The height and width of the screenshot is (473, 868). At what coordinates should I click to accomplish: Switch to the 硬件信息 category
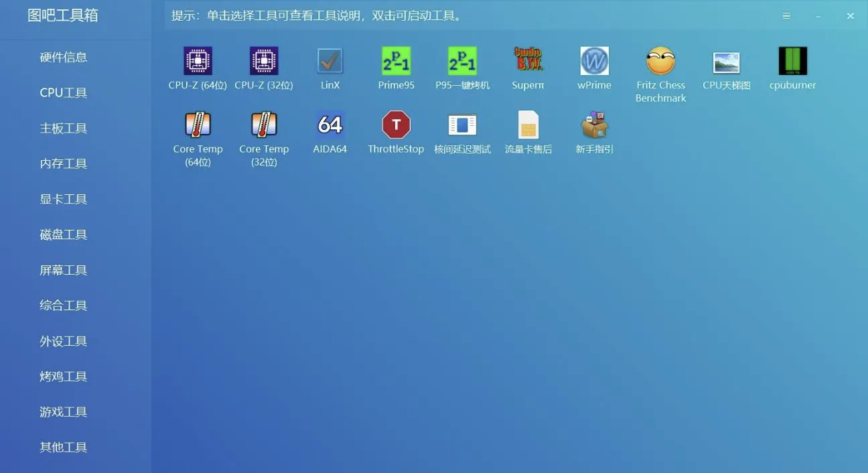tap(64, 58)
